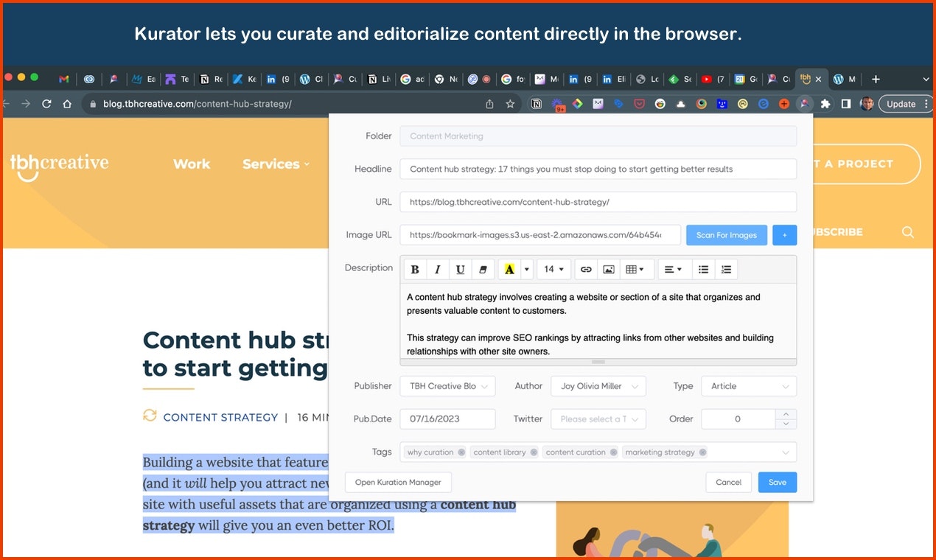This screenshot has width=936, height=560.
Task: Click the blue plus button beside Scan
Action: click(x=784, y=235)
